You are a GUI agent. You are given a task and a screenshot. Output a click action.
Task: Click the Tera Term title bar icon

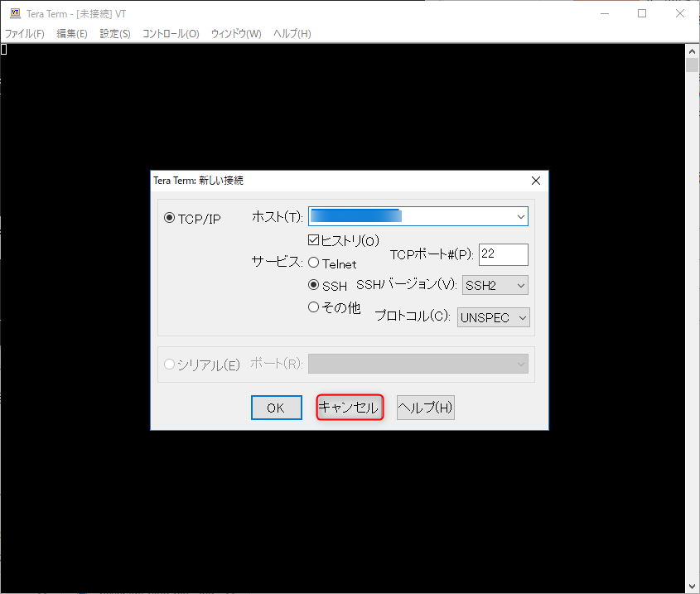coord(14,13)
